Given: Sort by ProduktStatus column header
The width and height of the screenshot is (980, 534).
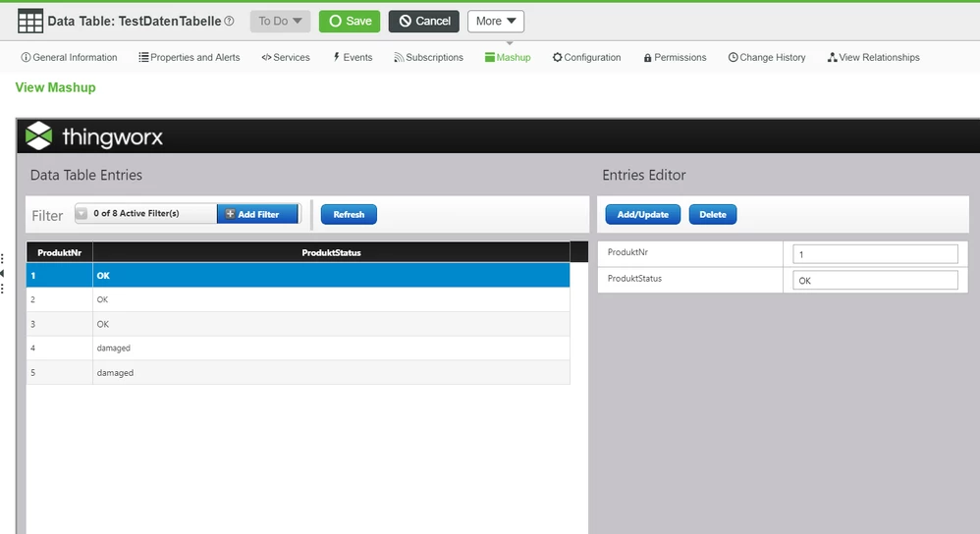Looking at the screenshot, I should click(x=331, y=252).
